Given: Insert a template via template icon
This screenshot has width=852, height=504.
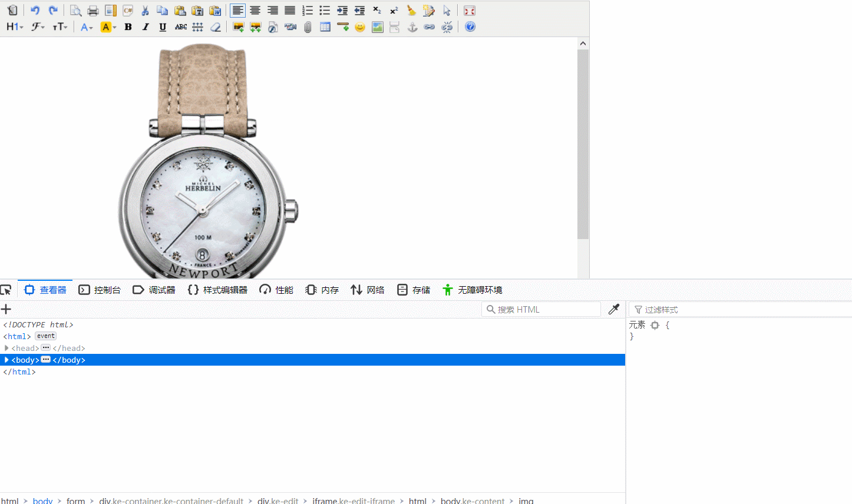Looking at the screenshot, I should tap(110, 11).
